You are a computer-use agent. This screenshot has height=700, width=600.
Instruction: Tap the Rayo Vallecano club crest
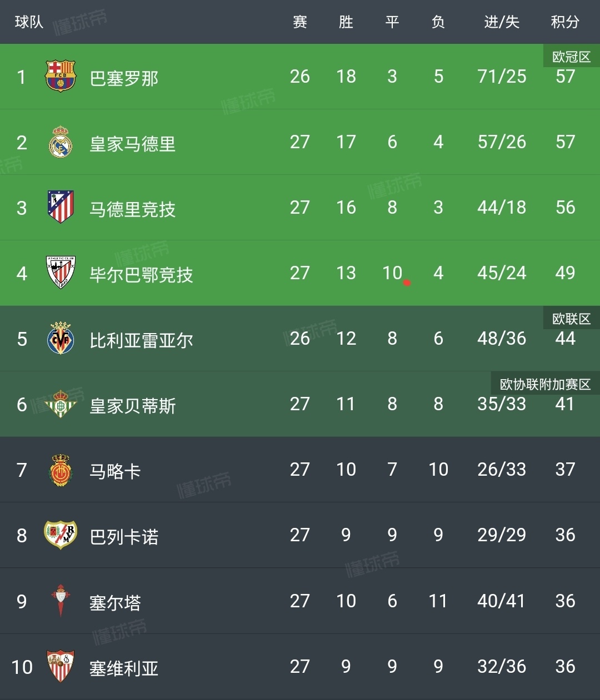click(x=60, y=535)
